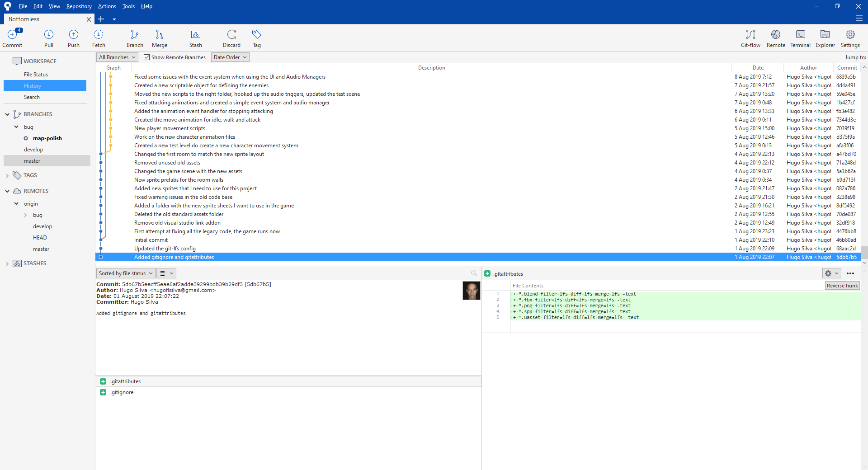Click the Reverse hunk button
The image size is (868, 470).
pos(842,286)
